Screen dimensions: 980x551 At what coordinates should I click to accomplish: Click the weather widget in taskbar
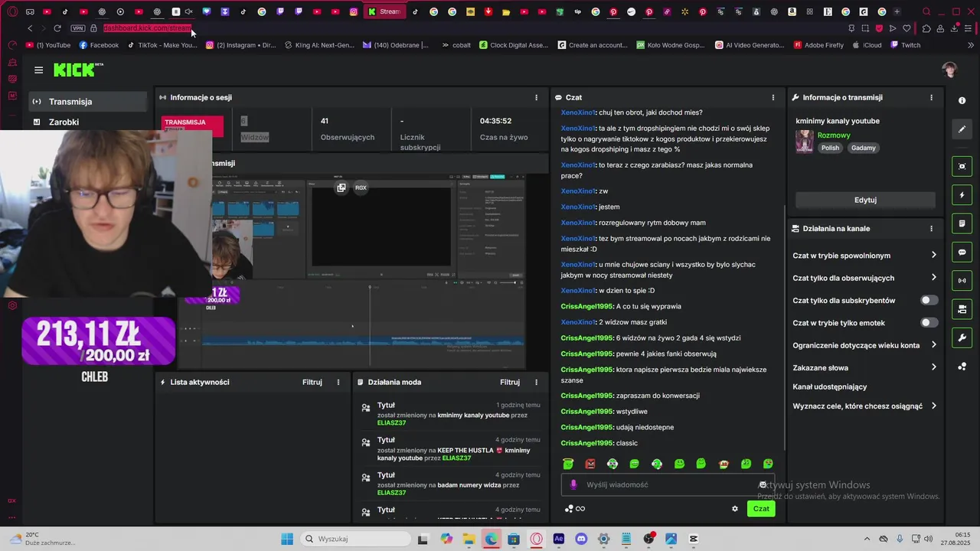click(x=42, y=539)
